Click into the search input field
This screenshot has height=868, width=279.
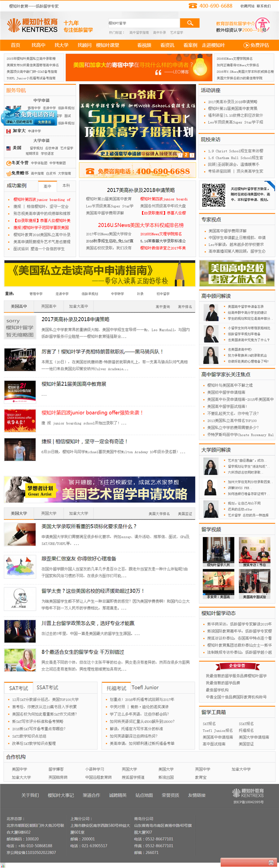tap(143, 23)
